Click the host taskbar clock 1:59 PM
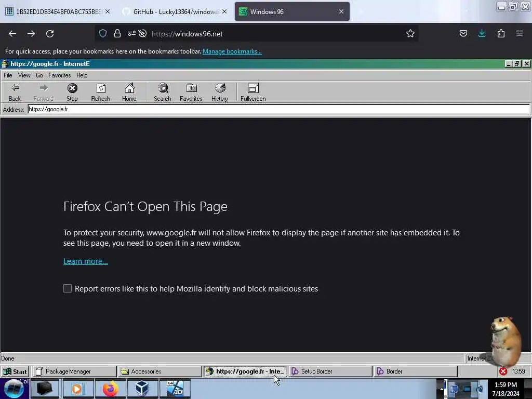This screenshot has width=532, height=399. coord(506,389)
